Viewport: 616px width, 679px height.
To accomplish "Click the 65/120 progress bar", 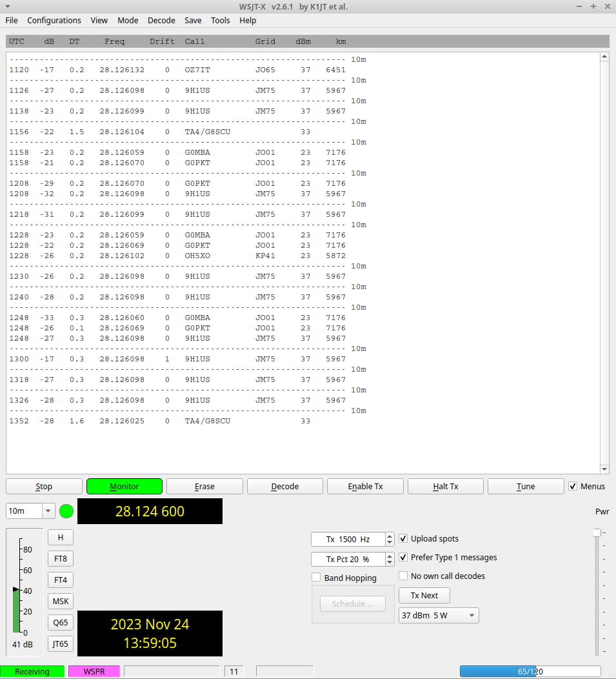I will [530, 672].
